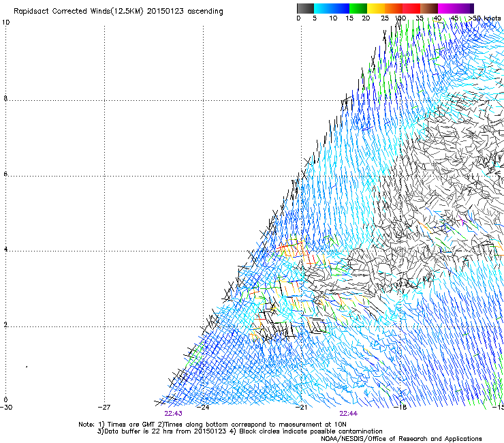Click the note line 'Times are GMT'

(131, 425)
